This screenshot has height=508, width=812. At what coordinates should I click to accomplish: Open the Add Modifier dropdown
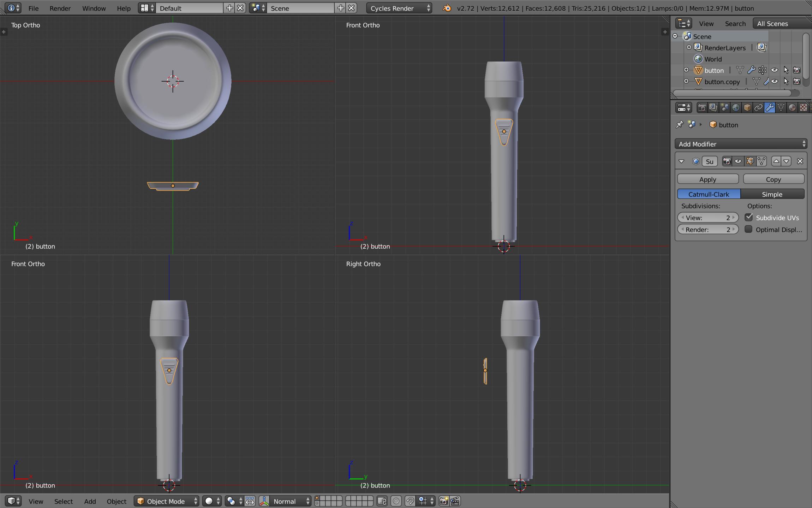pos(741,144)
